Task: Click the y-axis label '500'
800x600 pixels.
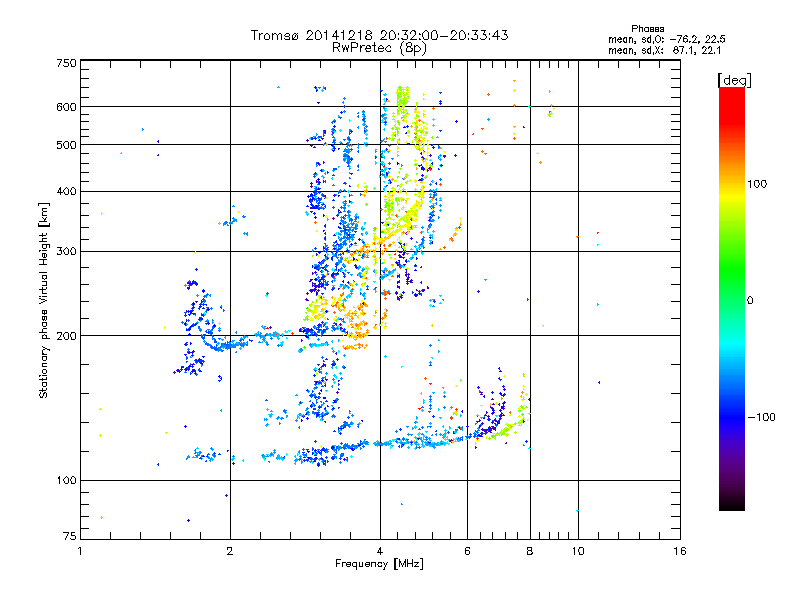Action: point(67,145)
